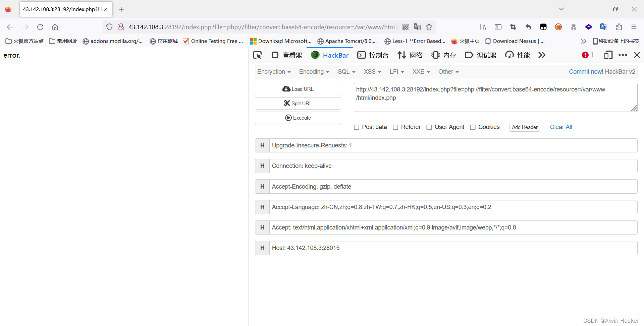Open the tracking protection shield icon
644x326 pixels.
109,27
